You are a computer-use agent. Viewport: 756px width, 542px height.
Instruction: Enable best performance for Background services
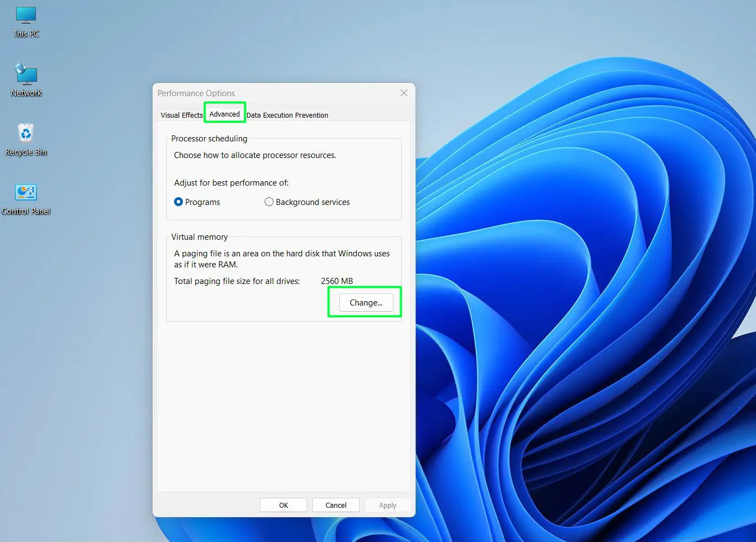269,202
